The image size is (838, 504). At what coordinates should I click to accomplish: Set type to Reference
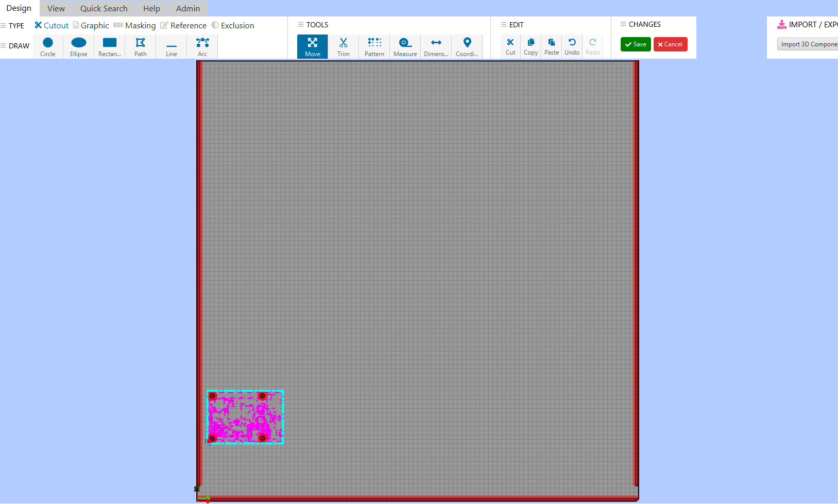(183, 25)
